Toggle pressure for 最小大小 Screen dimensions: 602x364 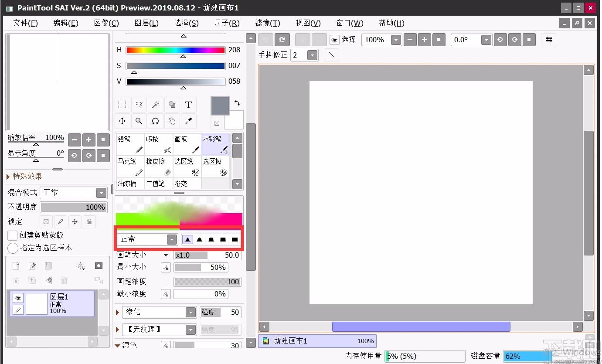point(166,268)
